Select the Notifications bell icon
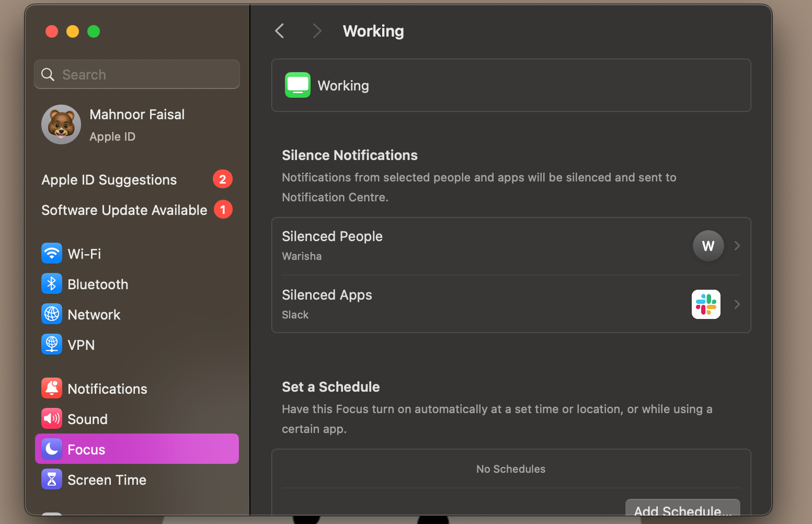This screenshot has width=812, height=524. coord(52,388)
